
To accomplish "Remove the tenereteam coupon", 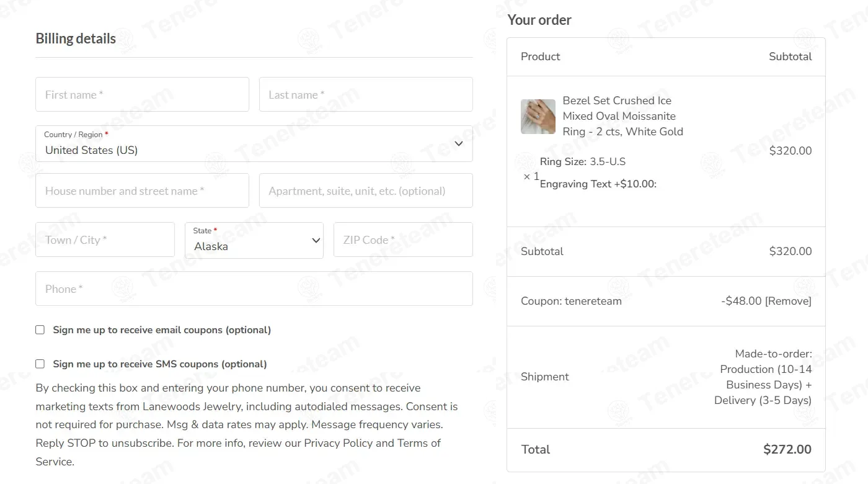I will click(788, 301).
